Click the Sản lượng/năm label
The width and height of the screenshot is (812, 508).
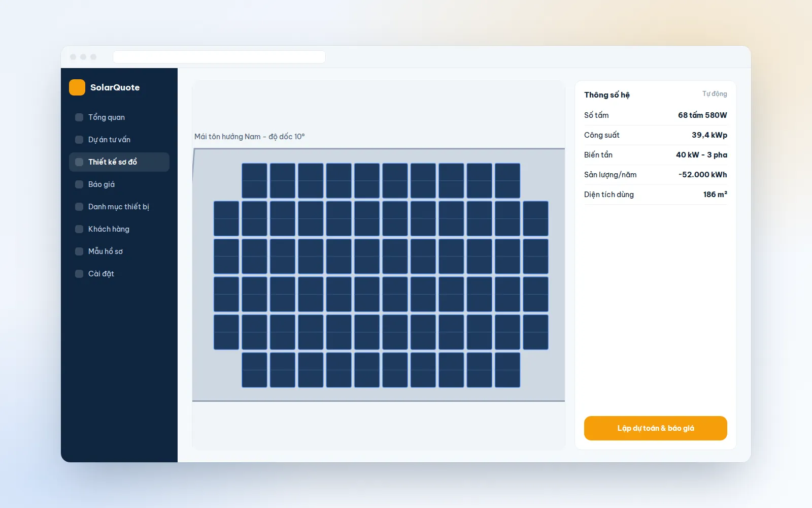(x=611, y=175)
